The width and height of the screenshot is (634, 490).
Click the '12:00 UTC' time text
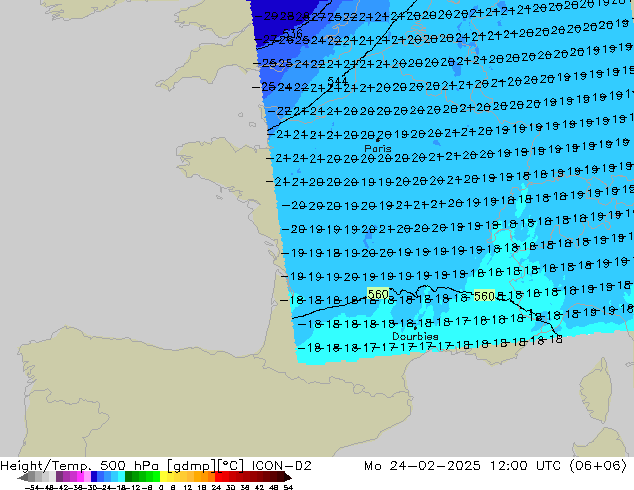coord(525,465)
